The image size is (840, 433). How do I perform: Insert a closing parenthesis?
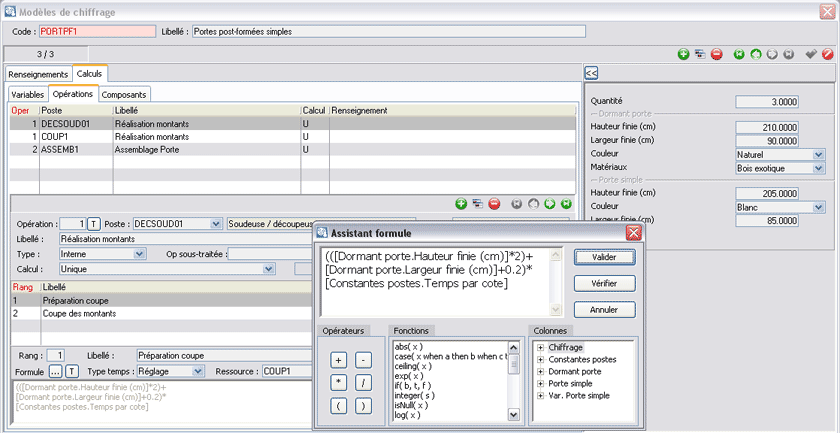tap(363, 407)
